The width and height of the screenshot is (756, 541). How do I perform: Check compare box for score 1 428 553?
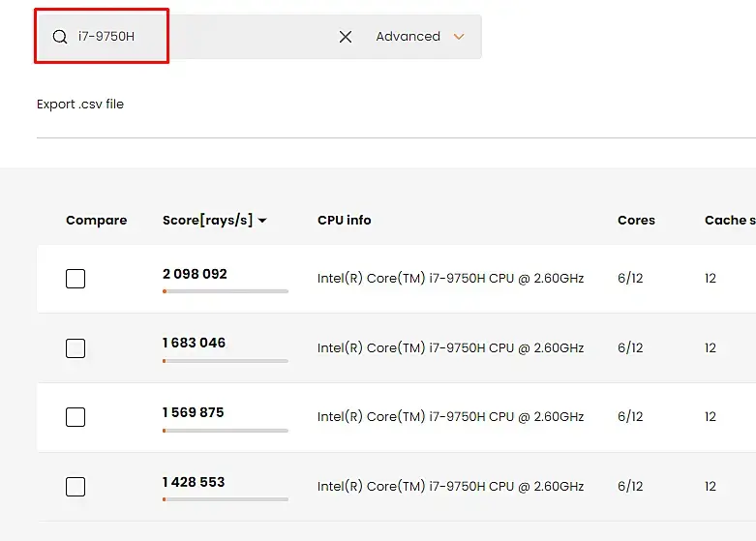click(76, 487)
